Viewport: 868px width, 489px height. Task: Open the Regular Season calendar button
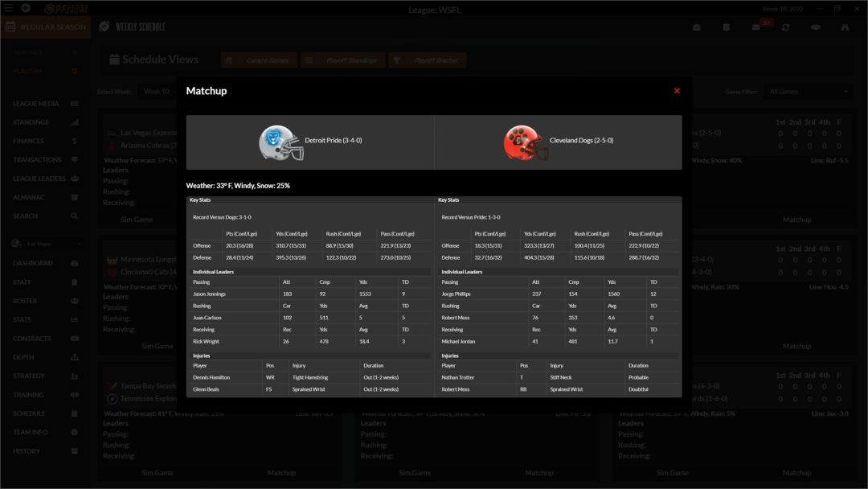click(47, 27)
